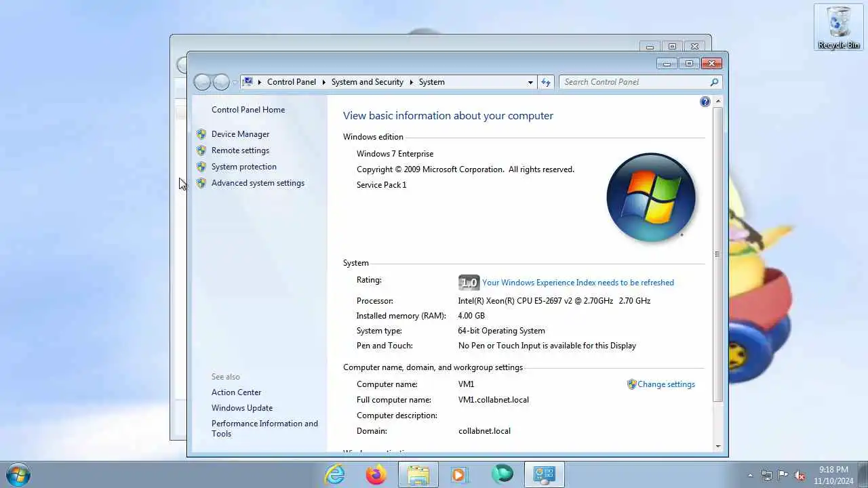
Task: Open Windows Media Player from taskbar
Action: pos(460,474)
